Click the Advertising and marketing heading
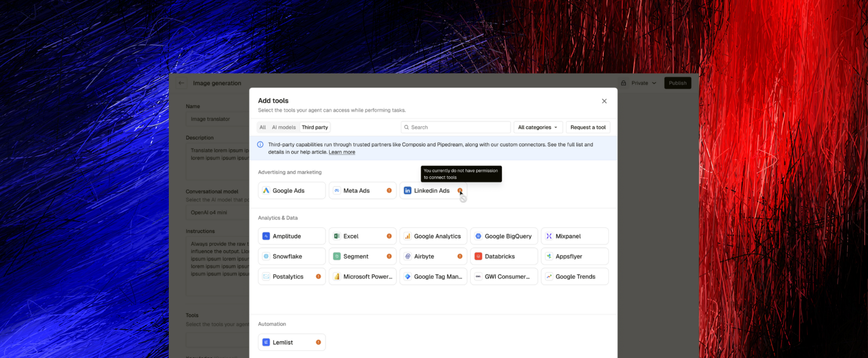Image resolution: width=868 pixels, height=358 pixels. pos(290,172)
